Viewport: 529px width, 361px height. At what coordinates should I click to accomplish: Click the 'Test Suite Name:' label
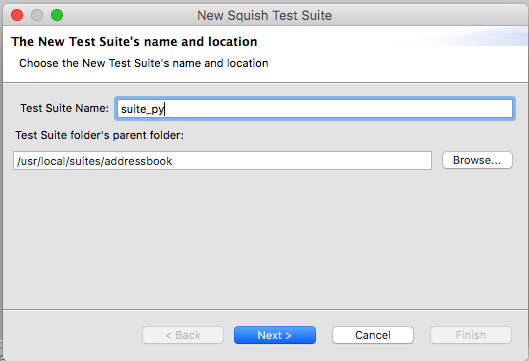[64, 108]
